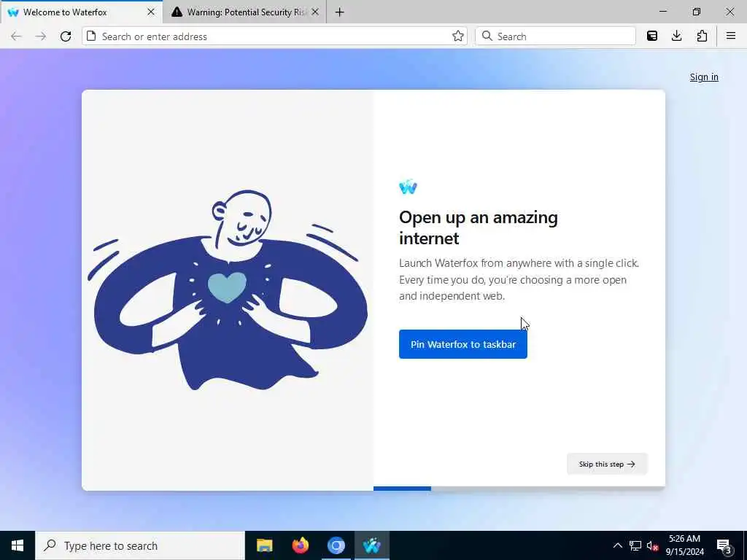This screenshot has height=560, width=747.
Task: Open the clock showing 5:26 AM
Action: 684,545
